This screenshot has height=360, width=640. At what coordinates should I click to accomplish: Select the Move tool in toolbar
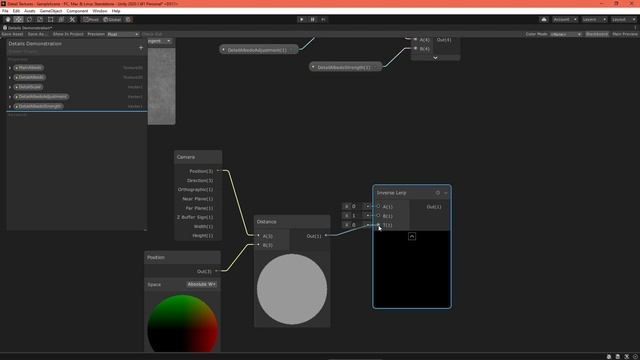18,20
